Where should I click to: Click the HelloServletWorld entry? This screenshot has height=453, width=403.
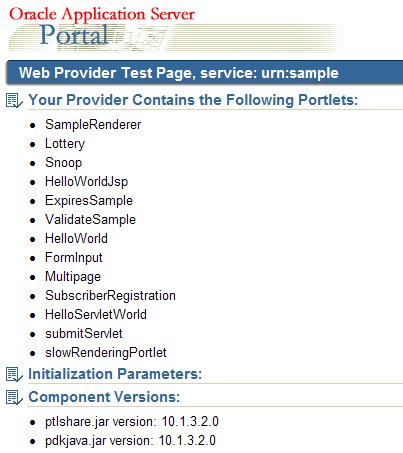[96, 315]
